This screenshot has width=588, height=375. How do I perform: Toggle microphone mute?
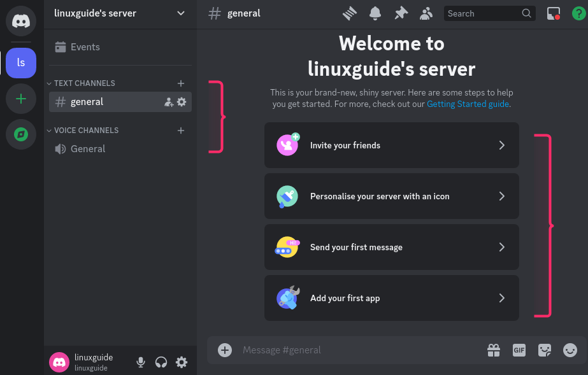[141, 362]
